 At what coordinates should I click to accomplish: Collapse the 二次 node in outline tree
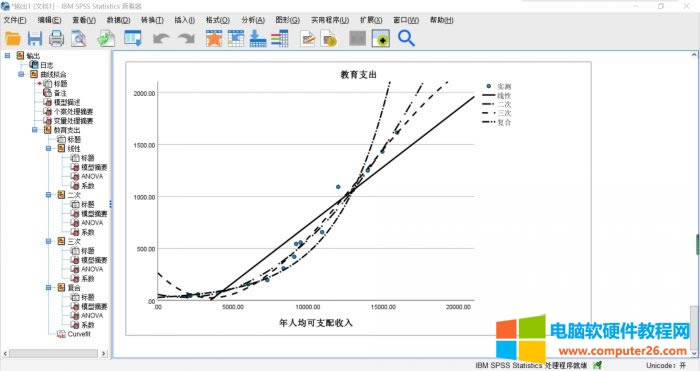(x=49, y=195)
